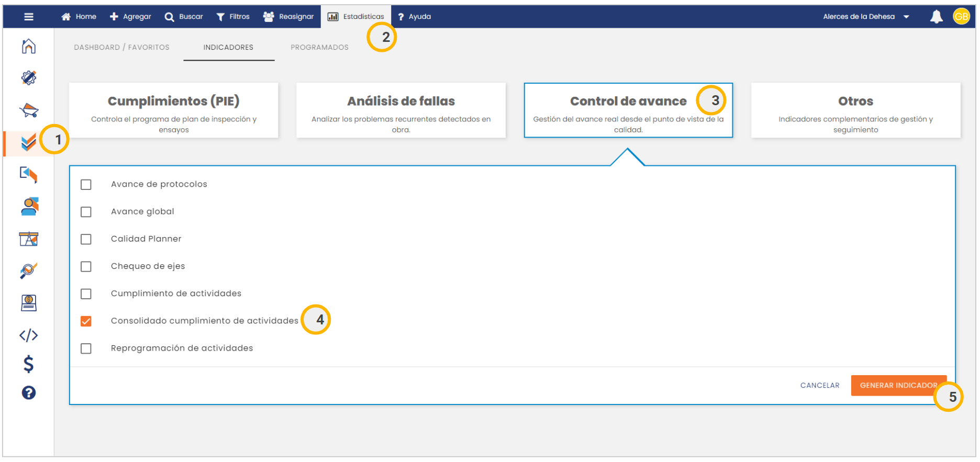Uncheck Consolidado cumplimiento de actividades
980x462 pixels.
(86, 321)
